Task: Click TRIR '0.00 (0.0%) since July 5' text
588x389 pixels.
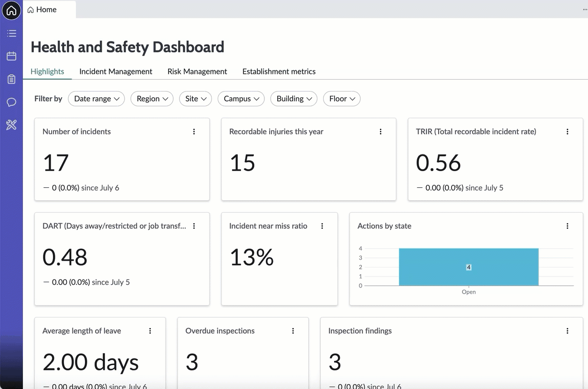Action: point(464,188)
